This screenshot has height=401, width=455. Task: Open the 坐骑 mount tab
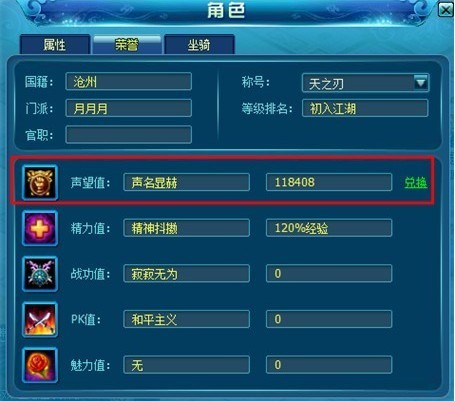click(x=199, y=44)
